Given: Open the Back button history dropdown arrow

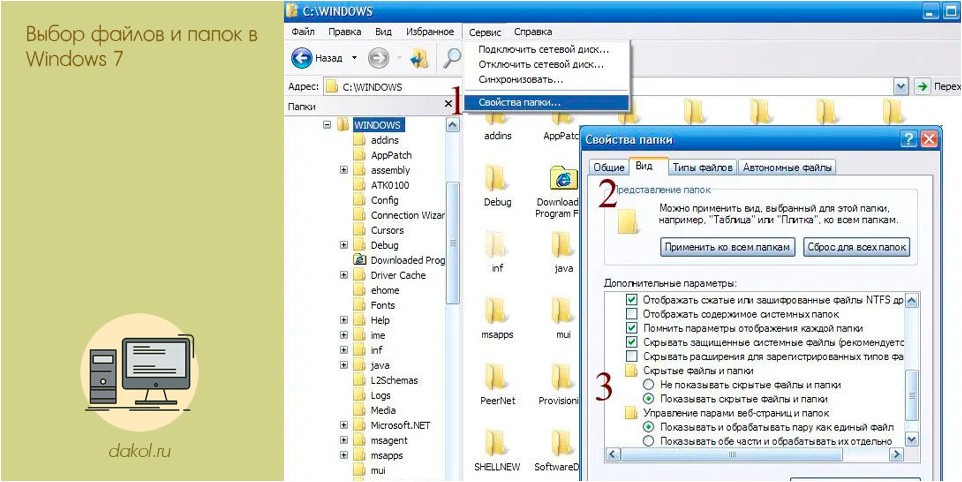Looking at the screenshot, I should 354,58.
